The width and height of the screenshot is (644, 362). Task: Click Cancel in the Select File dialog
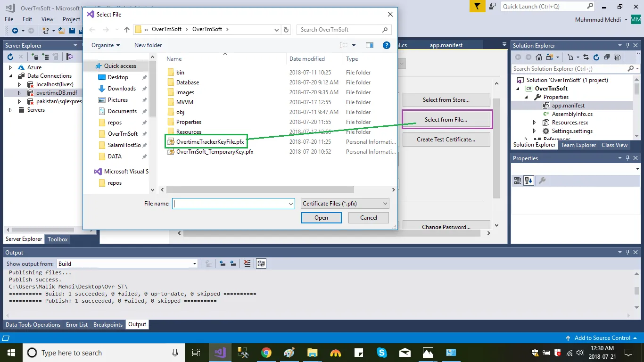pyautogui.click(x=369, y=218)
